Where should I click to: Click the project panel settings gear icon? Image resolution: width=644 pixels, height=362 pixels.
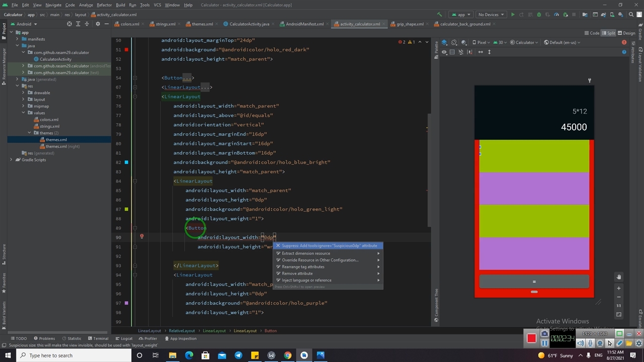pos(98,24)
